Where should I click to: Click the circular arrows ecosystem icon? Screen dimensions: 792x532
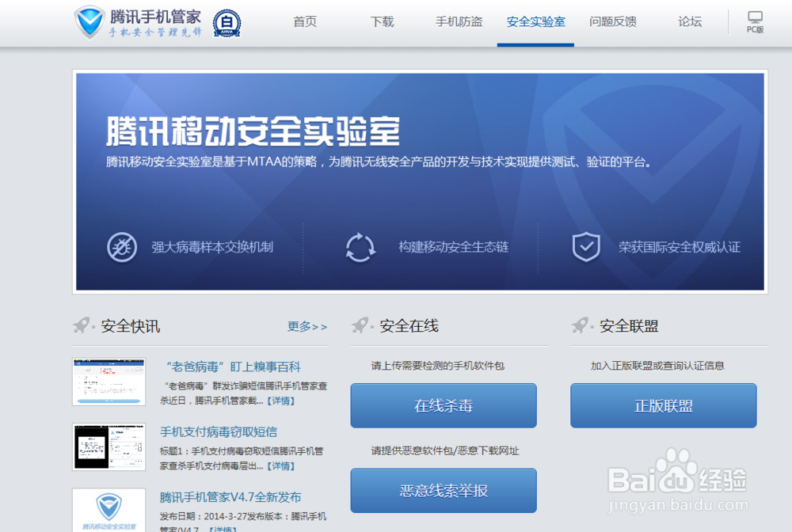[358, 246]
